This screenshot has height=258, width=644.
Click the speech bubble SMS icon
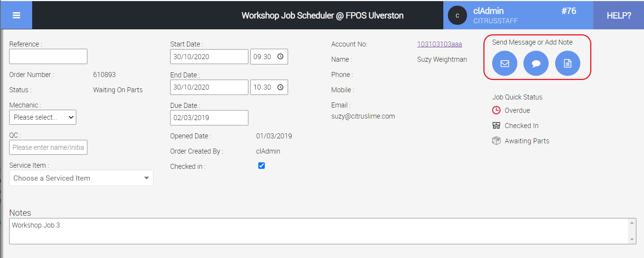click(536, 63)
